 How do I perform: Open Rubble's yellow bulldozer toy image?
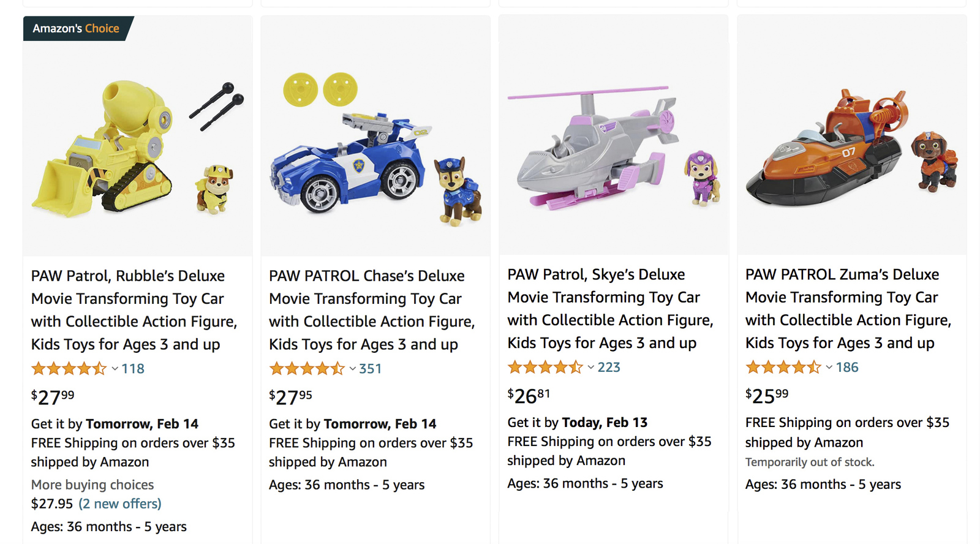point(137,148)
